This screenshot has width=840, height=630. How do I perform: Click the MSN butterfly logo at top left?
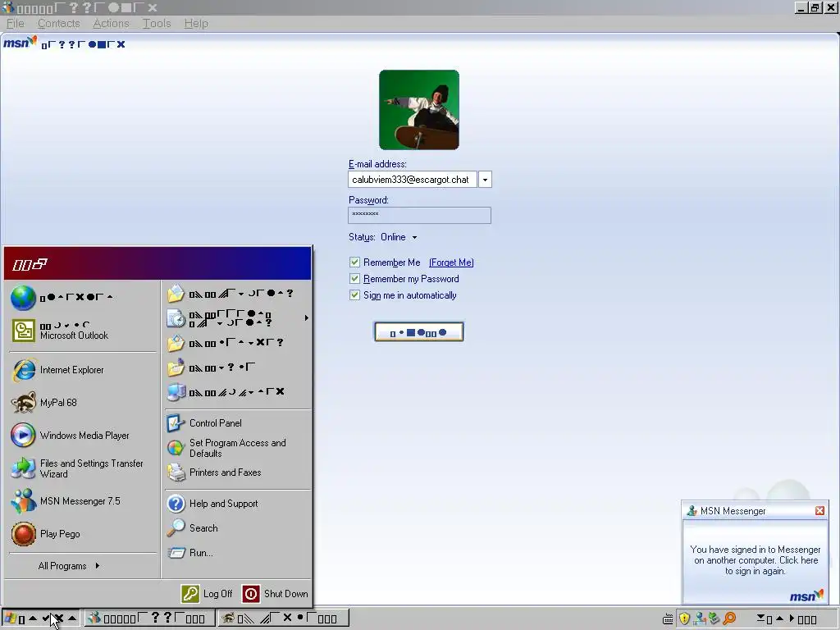[x=21, y=43]
